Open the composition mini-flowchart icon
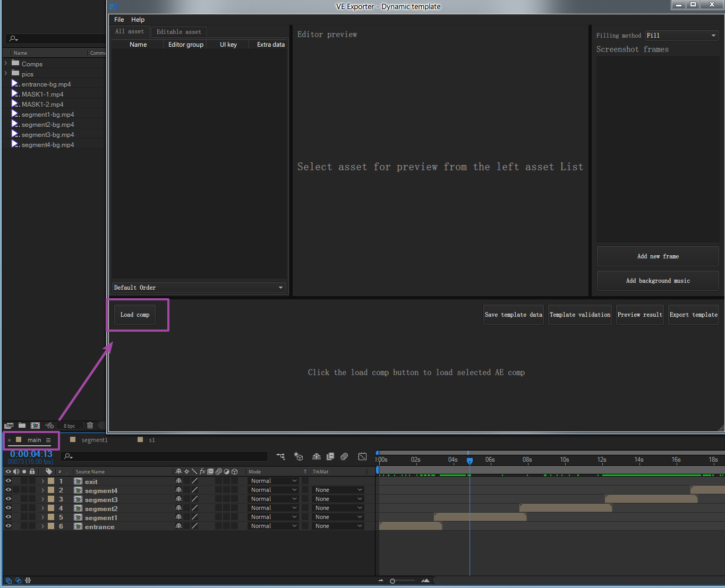The width and height of the screenshot is (725, 588). (280, 456)
